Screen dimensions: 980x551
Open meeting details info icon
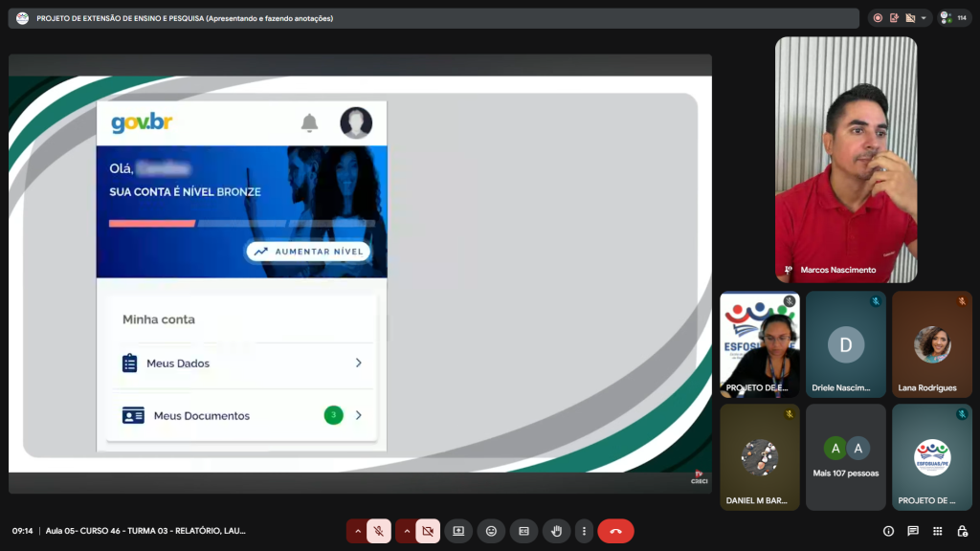point(888,531)
